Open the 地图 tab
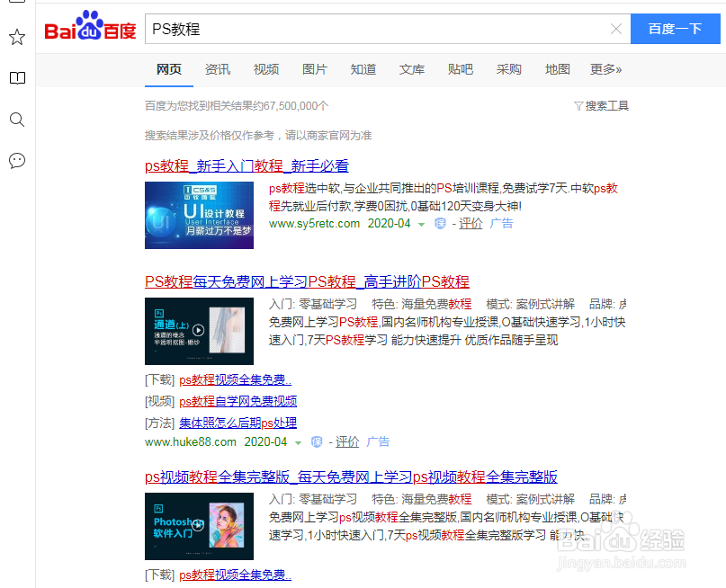726x588 pixels. coord(558,69)
